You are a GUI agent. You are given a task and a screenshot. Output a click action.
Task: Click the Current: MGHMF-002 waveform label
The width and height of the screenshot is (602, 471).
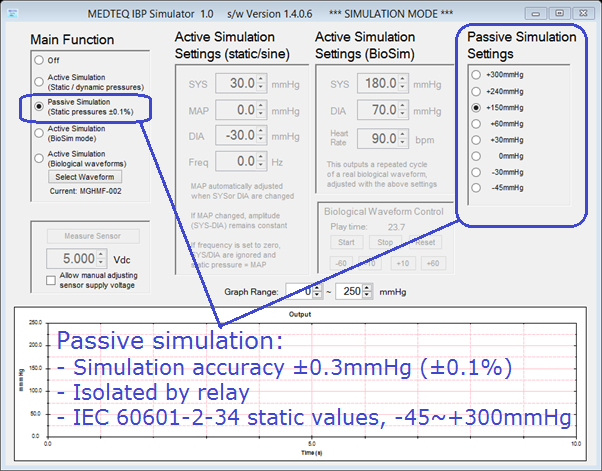[x=86, y=191]
